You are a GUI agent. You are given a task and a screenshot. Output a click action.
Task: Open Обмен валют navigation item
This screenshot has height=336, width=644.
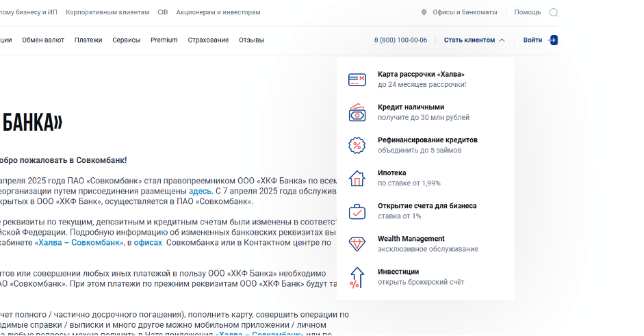tap(43, 40)
